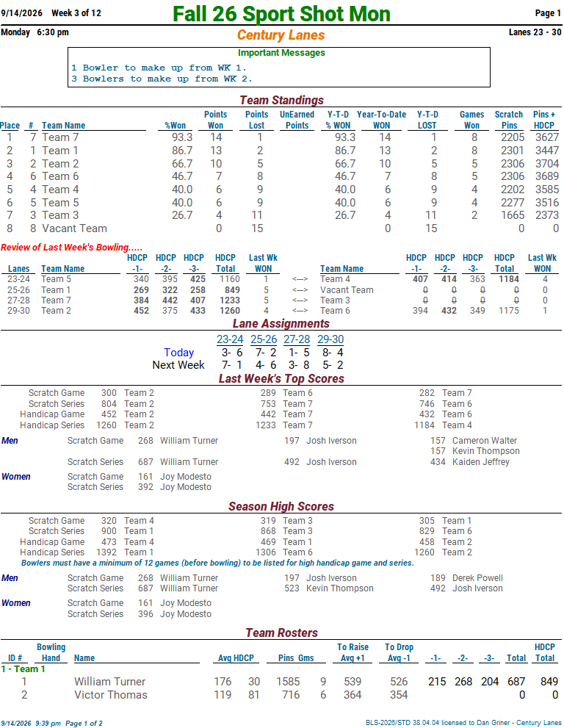Image resolution: width=564 pixels, height=728 pixels.
Task: Click 'Cameron Walter' in last week's men's scores
Action: click(485, 441)
